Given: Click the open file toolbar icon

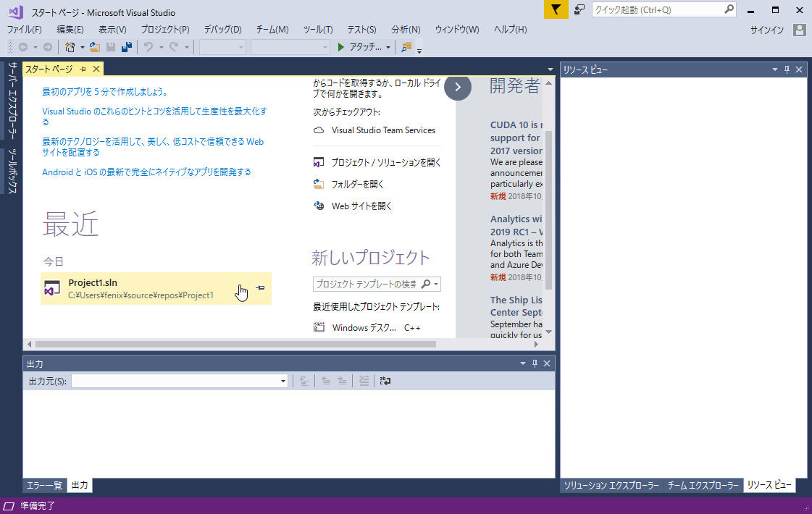Looking at the screenshot, I should click(x=95, y=47).
